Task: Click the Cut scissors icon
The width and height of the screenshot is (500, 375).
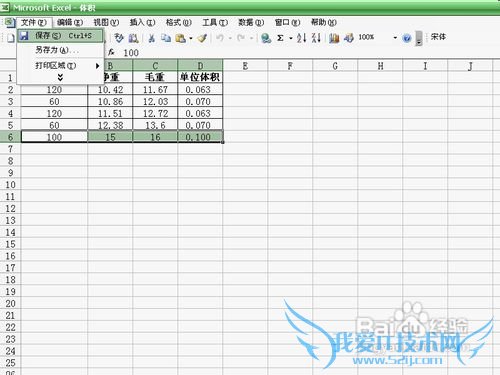Action: [x=152, y=38]
